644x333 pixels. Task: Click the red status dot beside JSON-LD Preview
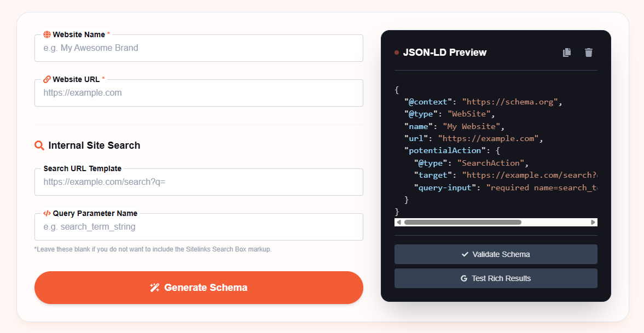(x=396, y=52)
